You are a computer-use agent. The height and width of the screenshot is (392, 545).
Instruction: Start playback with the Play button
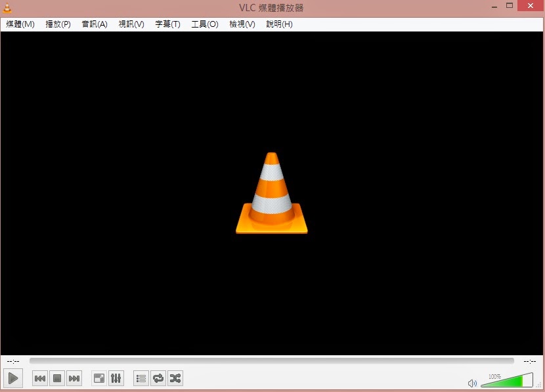[13, 378]
